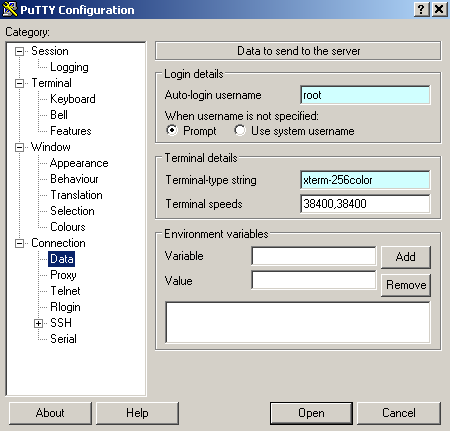The image size is (450, 431).
Task: Click the environment Variable input field
Action: pos(314,256)
